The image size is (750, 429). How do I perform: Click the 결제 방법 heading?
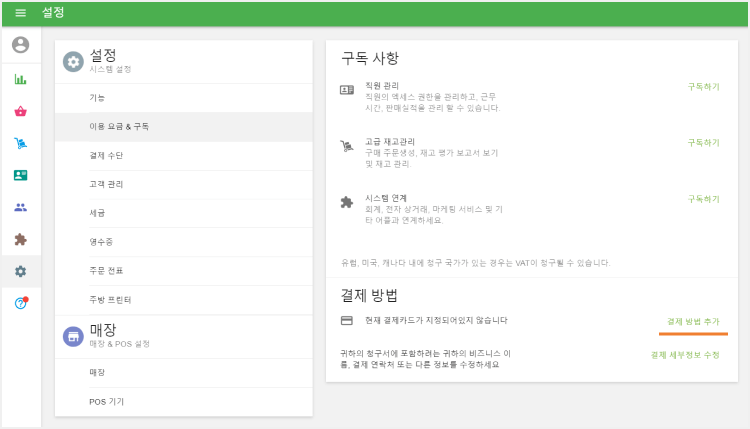(x=369, y=296)
